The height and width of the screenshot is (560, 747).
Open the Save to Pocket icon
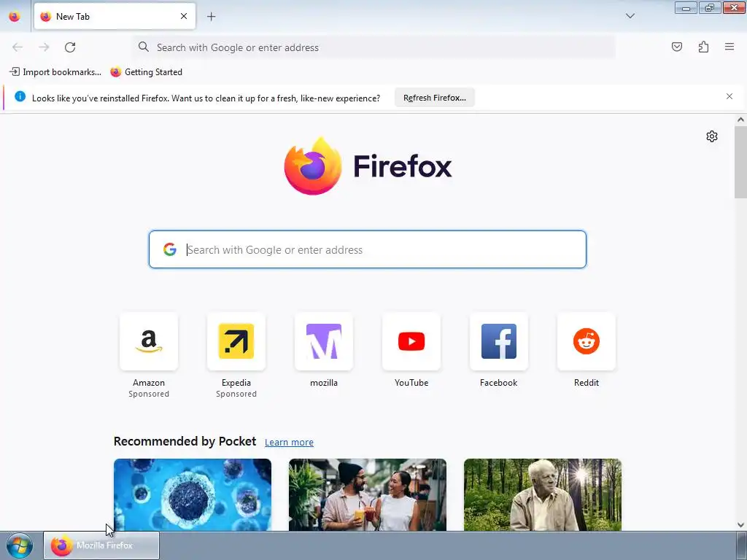[x=676, y=47]
